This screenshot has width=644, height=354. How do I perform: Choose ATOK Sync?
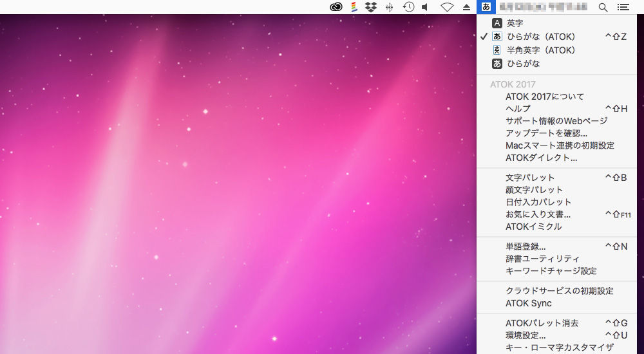click(556, 304)
